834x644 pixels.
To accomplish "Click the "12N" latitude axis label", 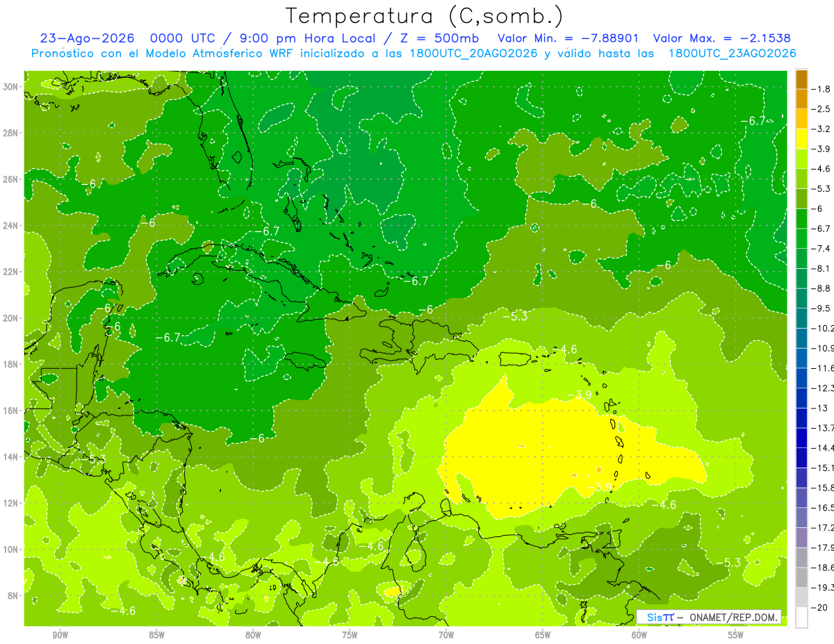I will (x=10, y=503).
